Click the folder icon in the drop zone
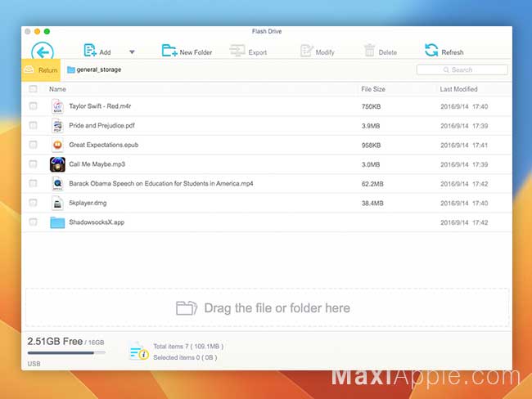 (187, 307)
